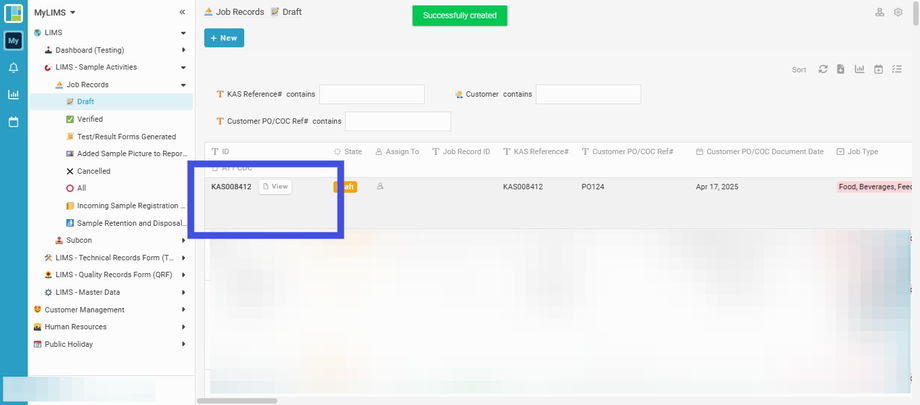Click Sort in the list toolbar
The width and height of the screenshot is (920, 405).
tap(799, 70)
